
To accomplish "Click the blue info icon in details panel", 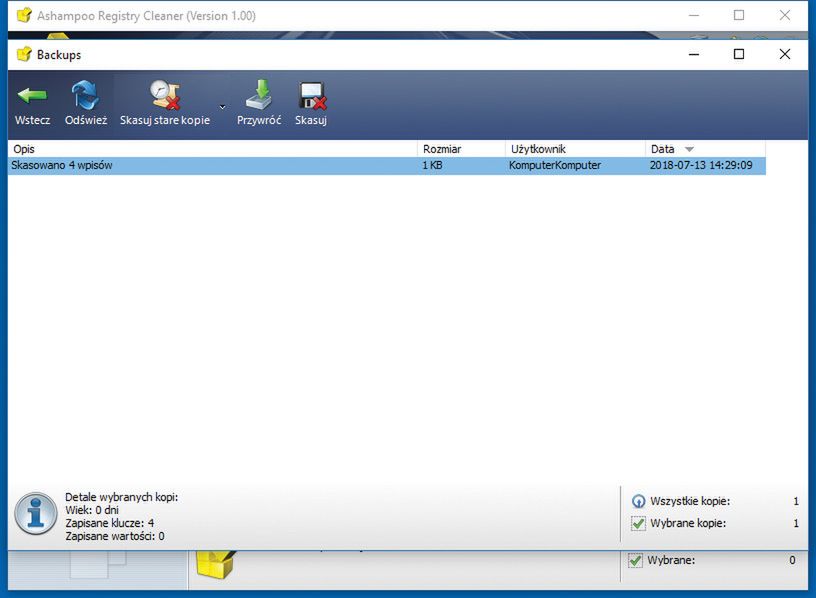I will click(35, 514).
